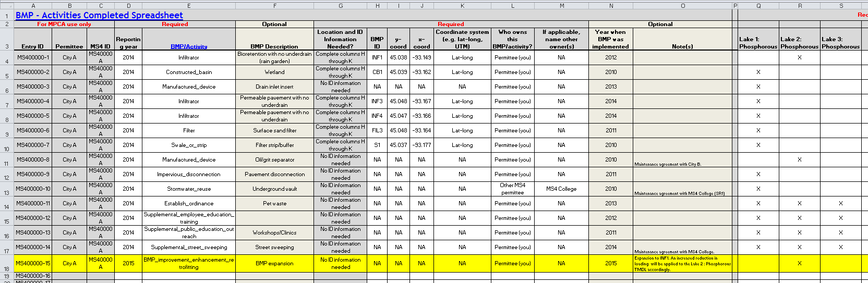The width and height of the screenshot is (868, 283).
Task: Click the BMP/Activity header link
Action: (x=189, y=46)
